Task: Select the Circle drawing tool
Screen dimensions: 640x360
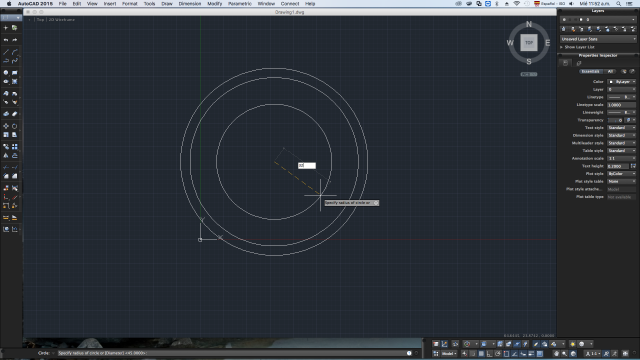Action: tap(6, 73)
